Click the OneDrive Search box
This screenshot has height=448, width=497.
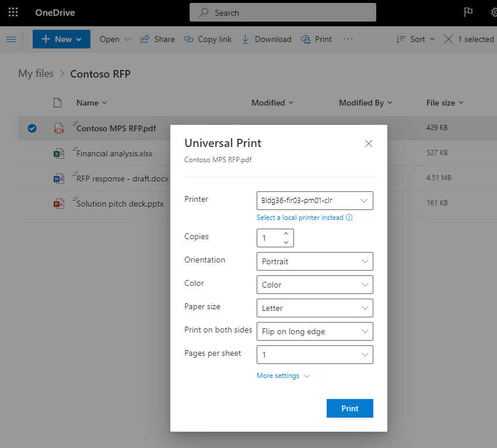[283, 12]
